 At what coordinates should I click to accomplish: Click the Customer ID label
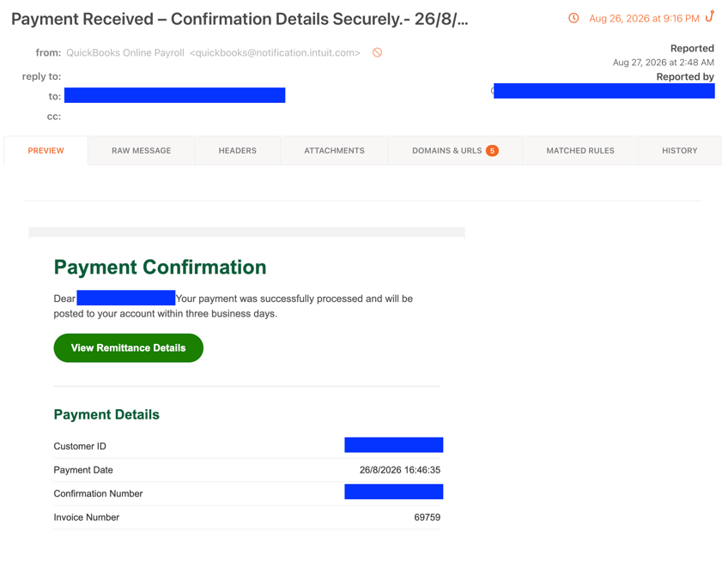click(x=80, y=446)
